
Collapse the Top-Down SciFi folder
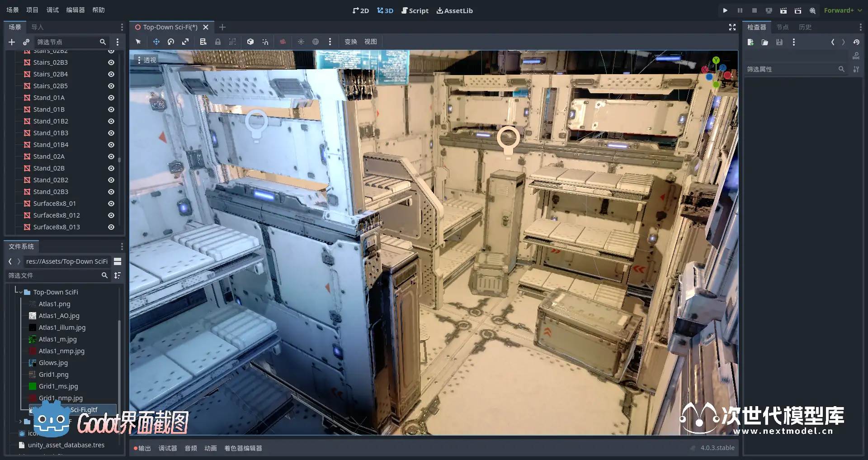coord(21,292)
